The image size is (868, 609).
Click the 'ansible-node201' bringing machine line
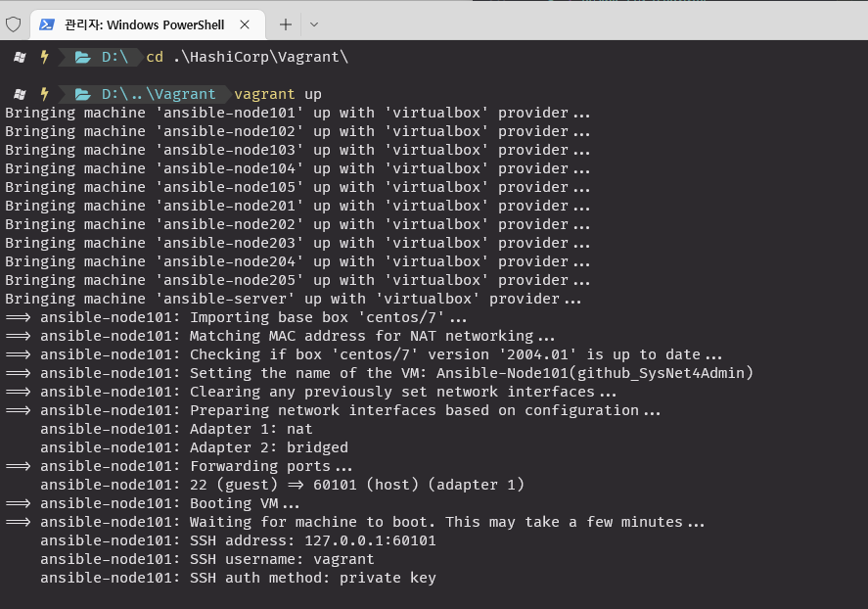[x=297, y=206]
